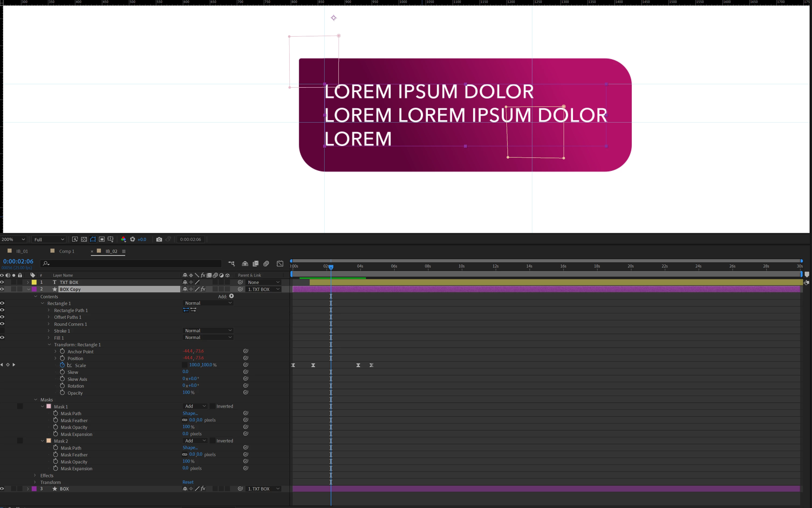Enable motion blur for the composition
812x508 pixels.
[x=266, y=264]
